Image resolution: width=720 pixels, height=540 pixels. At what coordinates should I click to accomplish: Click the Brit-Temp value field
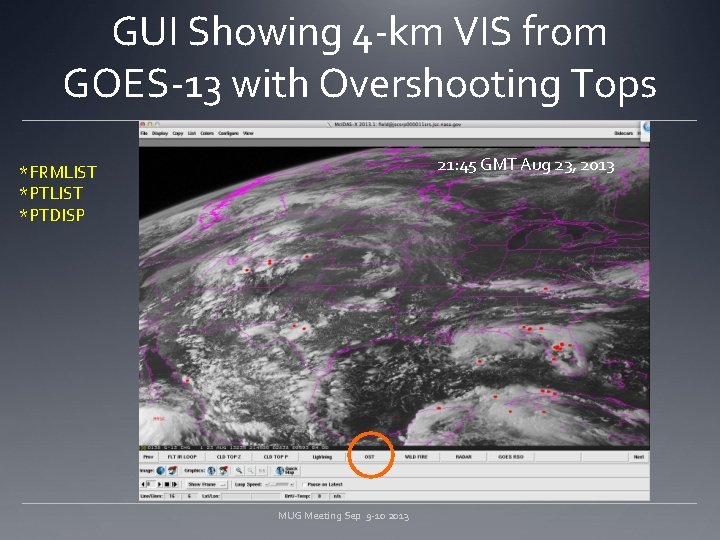coord(320,496)
